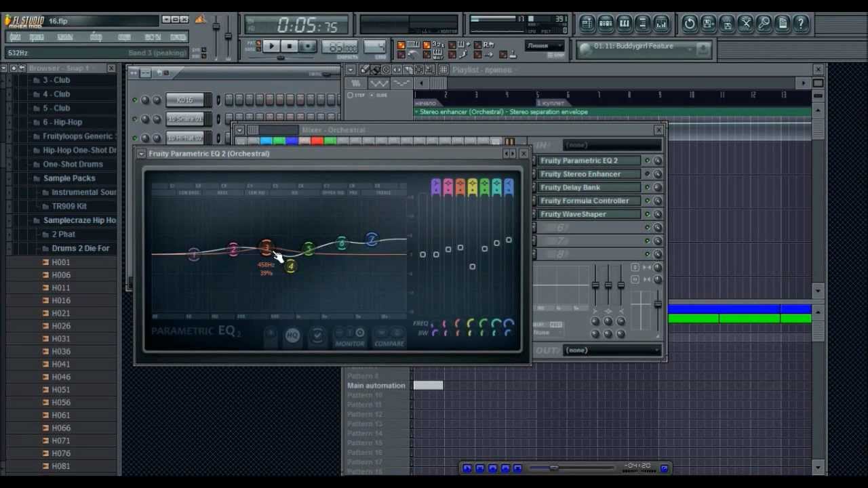Toggle the Fruity Stereo Enhancer slot enable LED
The image size is (868, 488).
coord(647,174)
